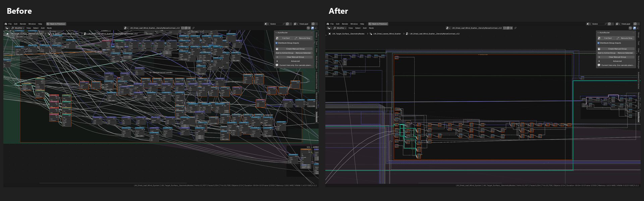
Task: Click Clear Manual Group in Before window
Action: tap(294, 57)
